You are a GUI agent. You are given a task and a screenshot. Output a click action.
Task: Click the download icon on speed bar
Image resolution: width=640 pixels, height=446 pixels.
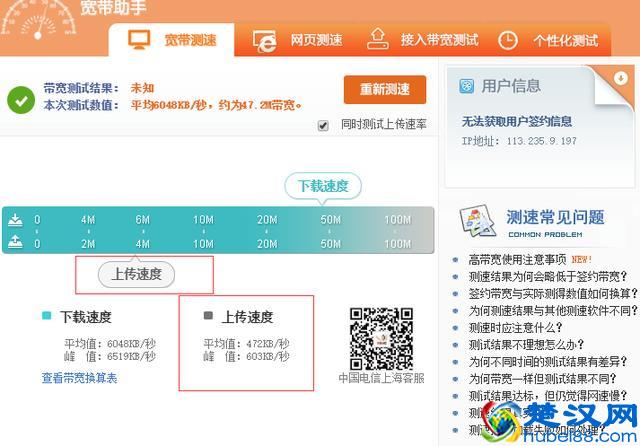pyautogui.click(x=16, y=220)
